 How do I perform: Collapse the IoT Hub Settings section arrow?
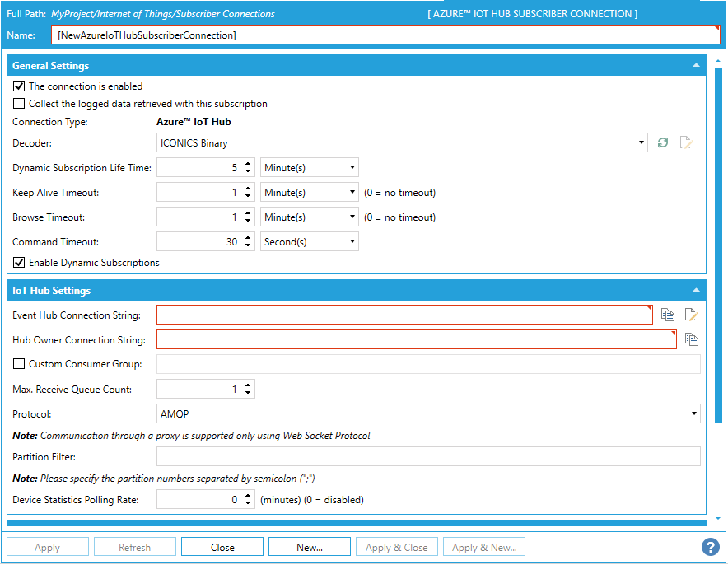696,291
